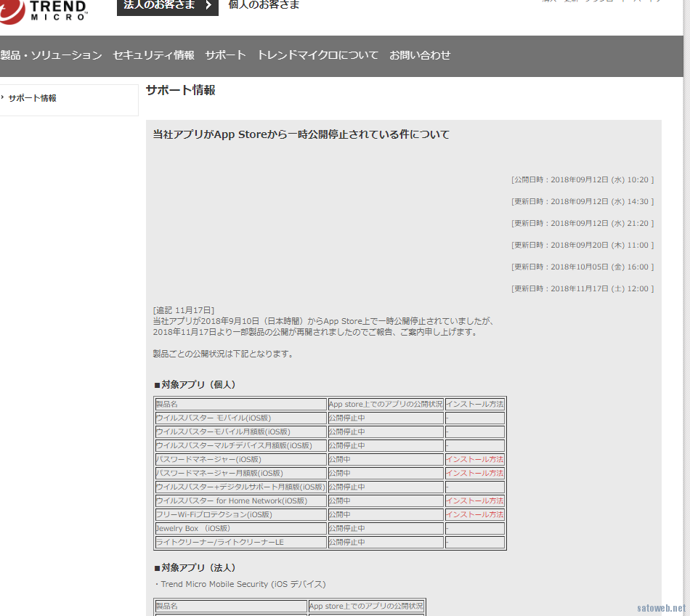Open the お問い合わせ menu item
The height and width of the screenshot is (616, 690).
(x=420, y=55)
